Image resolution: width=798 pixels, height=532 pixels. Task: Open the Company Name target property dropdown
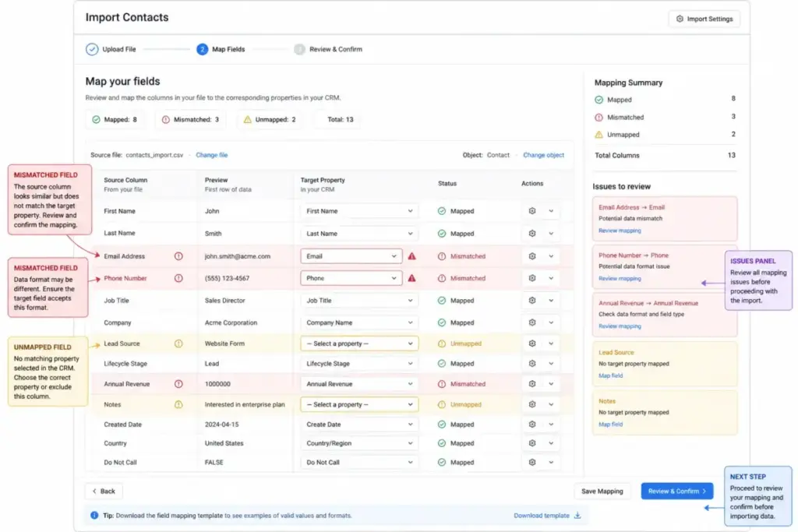(359, 322)
